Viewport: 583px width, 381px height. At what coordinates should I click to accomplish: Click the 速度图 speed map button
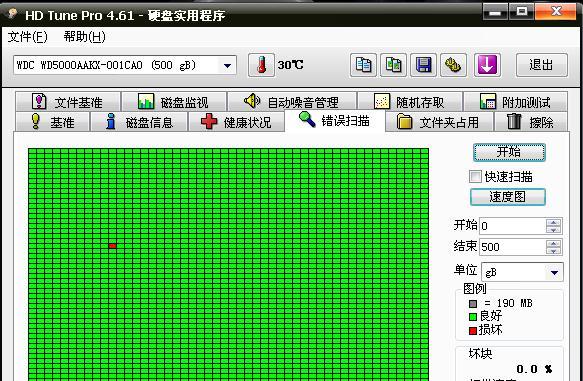[508, 197]
